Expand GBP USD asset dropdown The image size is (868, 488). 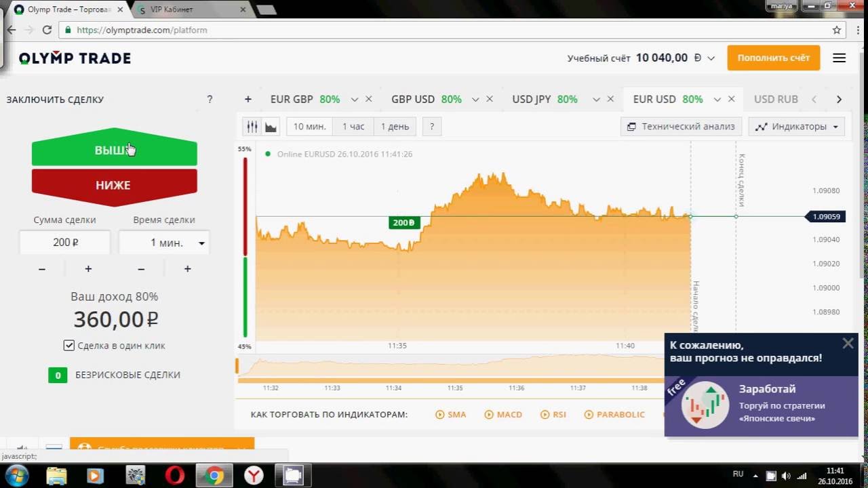point(475,100)
